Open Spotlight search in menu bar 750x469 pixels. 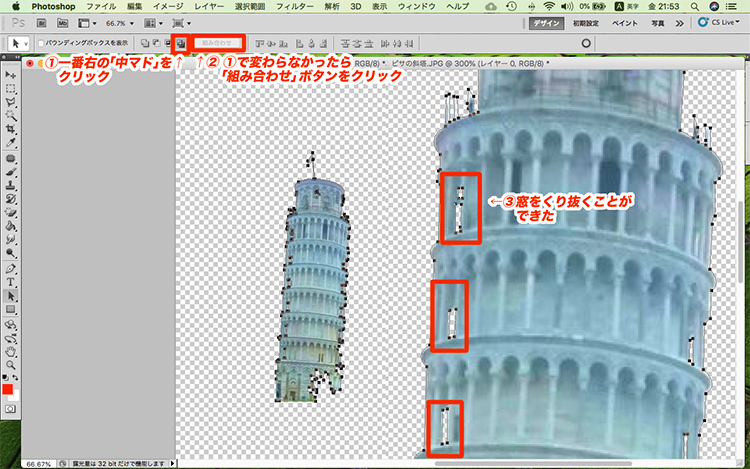click(x=694, y=6)
